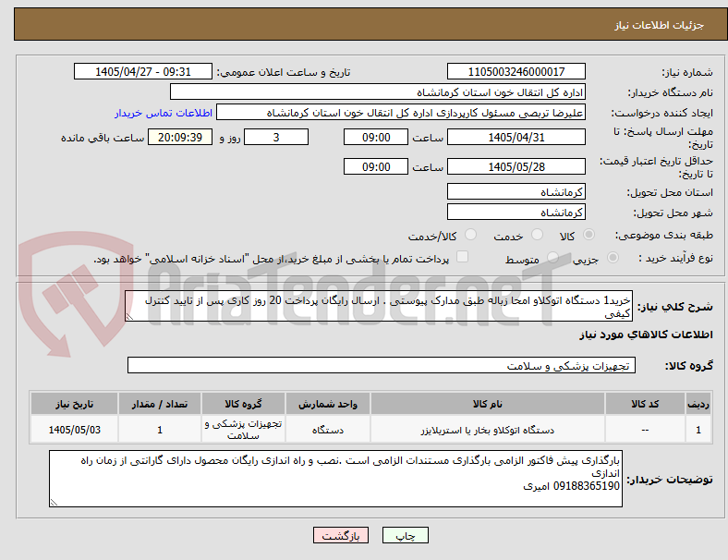Click item name دستگاه اتوکلاو بخار یا استریلایزر
This screenshot has height=560, width=728.
pos(488,430)
